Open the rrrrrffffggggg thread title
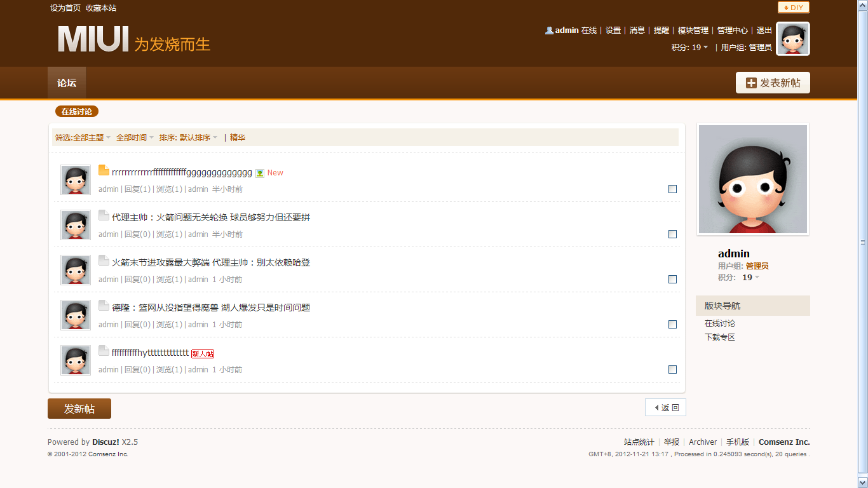Viewport: 868px width, 488px height. pyautogui.click(x=182, y=172)
